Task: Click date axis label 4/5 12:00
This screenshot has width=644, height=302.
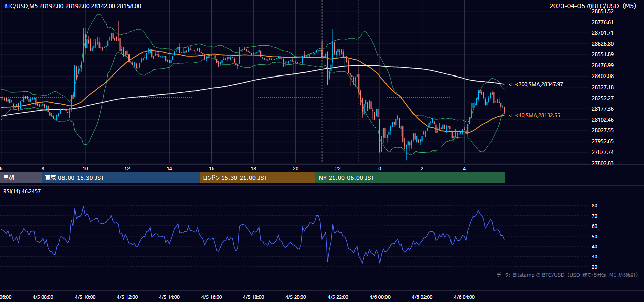Action: [127, 297]
